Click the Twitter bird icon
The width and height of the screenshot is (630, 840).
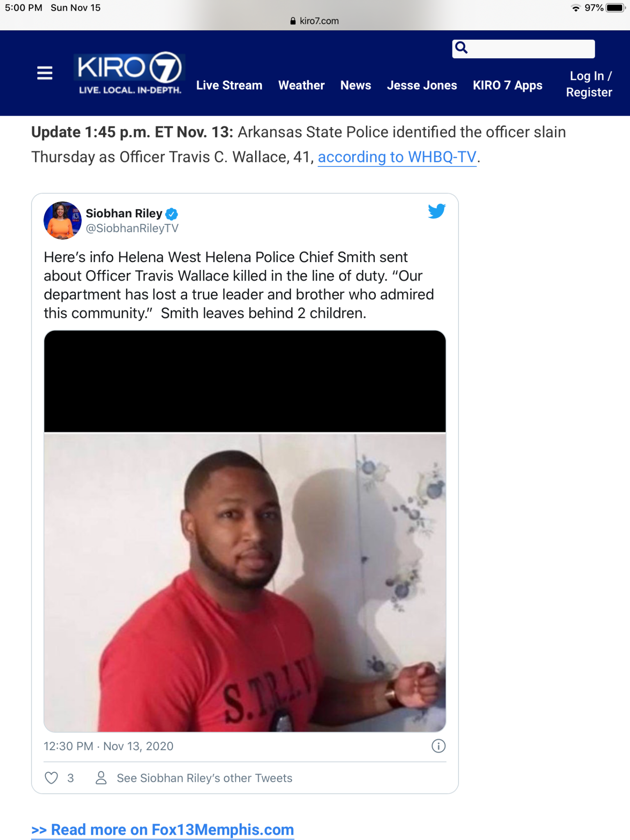coord(437,211)
